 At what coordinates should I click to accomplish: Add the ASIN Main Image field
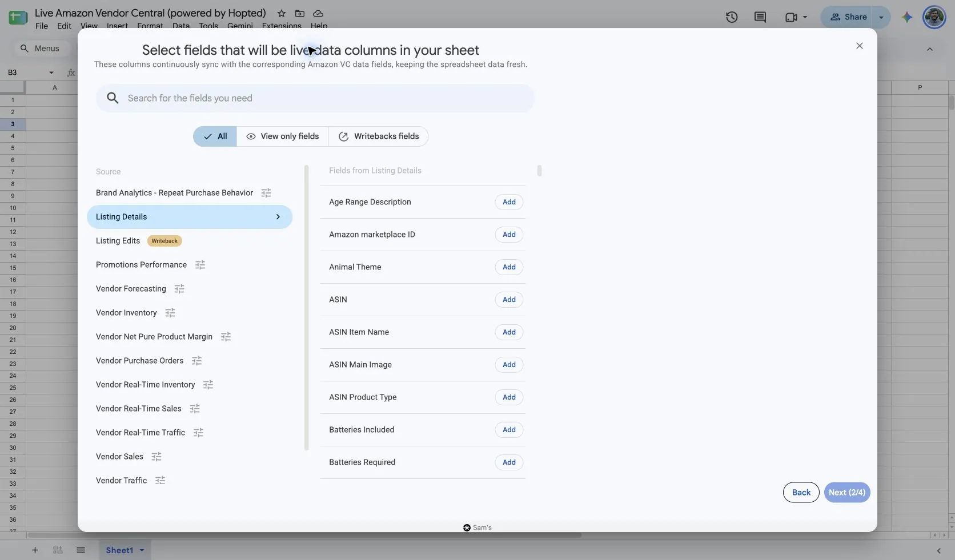point(509,365)
